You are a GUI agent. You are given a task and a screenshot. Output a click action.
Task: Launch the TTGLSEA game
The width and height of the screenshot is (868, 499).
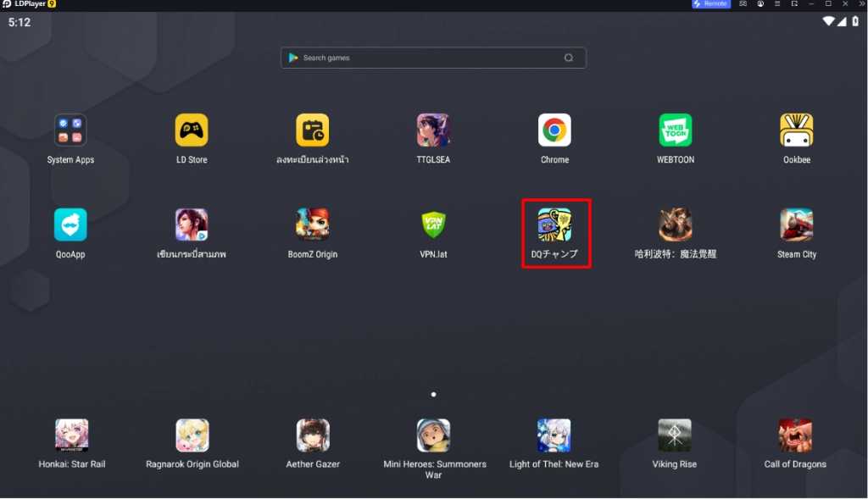pyautogui.click(x=433, y=130)
